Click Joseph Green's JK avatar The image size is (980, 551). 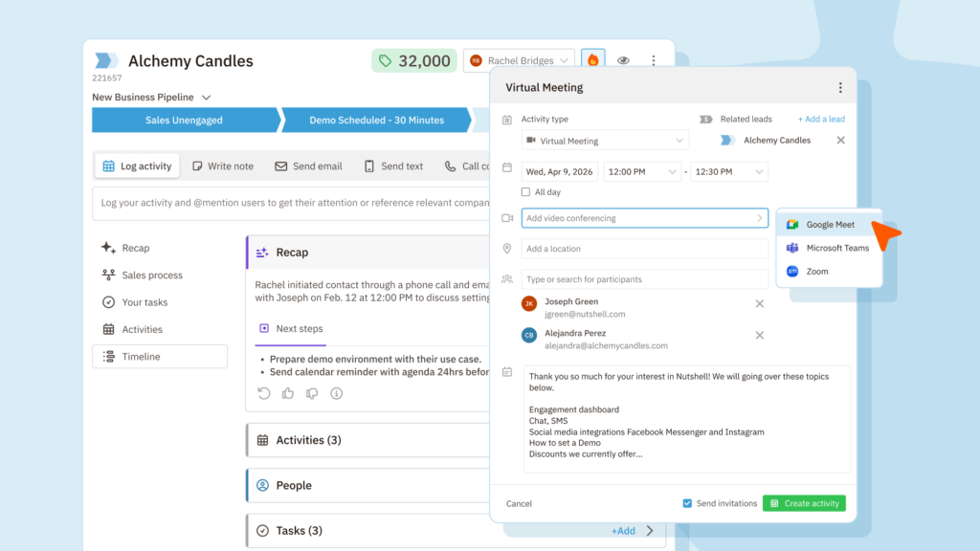[x=529, y=303]
